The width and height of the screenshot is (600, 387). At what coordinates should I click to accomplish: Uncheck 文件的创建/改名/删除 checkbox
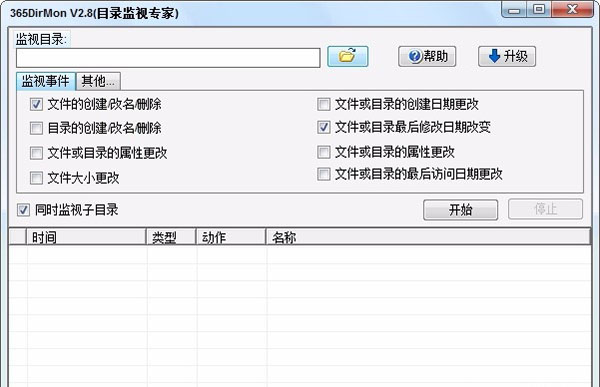point(36,104)
